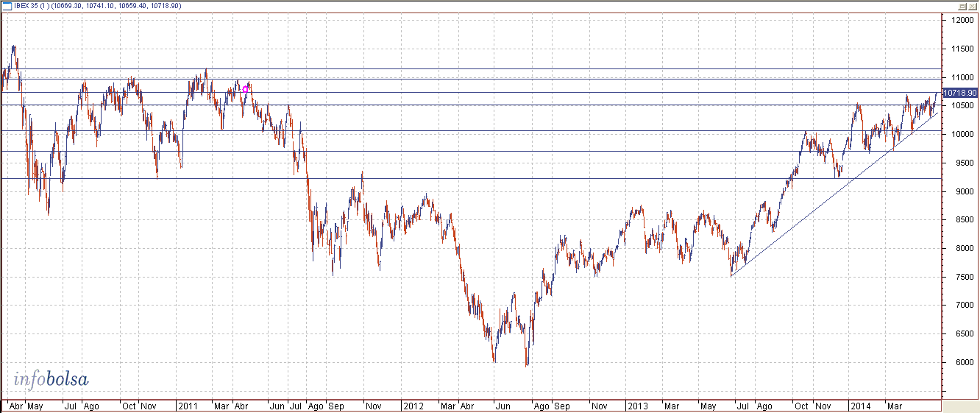980x413 pixels.
Task: Click the 2013 year label on time axis
Action: coord(636,406)
